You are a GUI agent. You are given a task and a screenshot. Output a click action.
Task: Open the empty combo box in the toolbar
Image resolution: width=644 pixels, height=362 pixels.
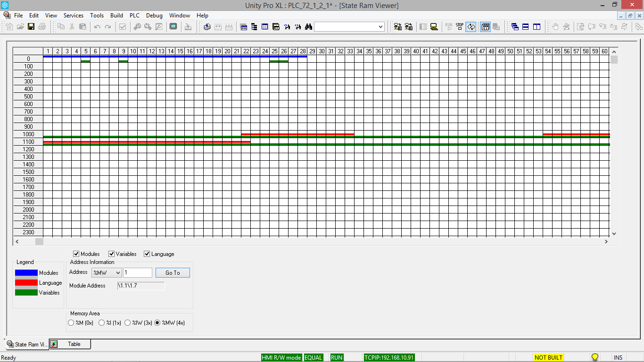click(349, 27)
